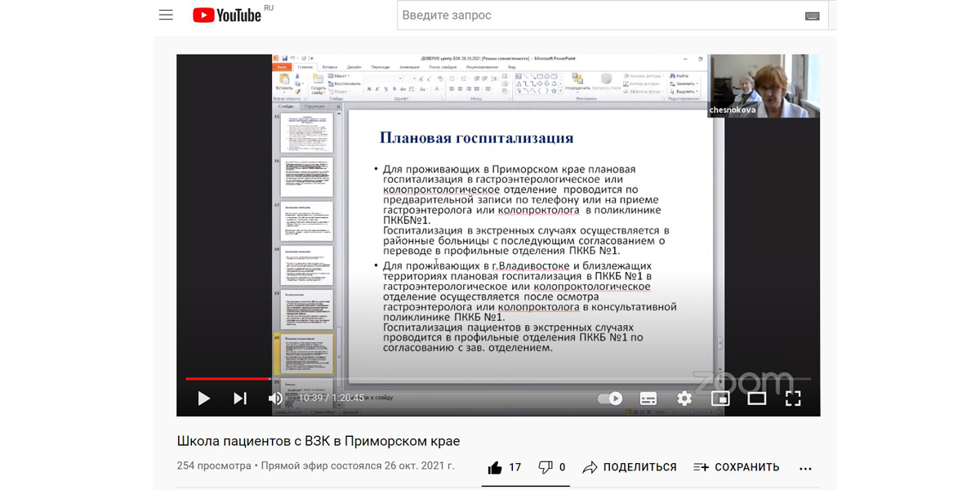Open the three-dot more actions menu
Screen dimensions: 980x490
coord(805,468)
